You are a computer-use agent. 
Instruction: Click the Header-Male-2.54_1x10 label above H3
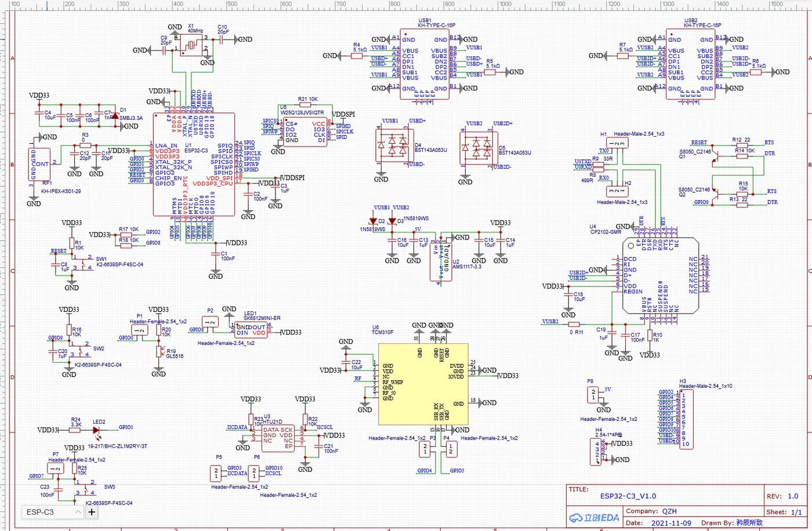point(706,386)
